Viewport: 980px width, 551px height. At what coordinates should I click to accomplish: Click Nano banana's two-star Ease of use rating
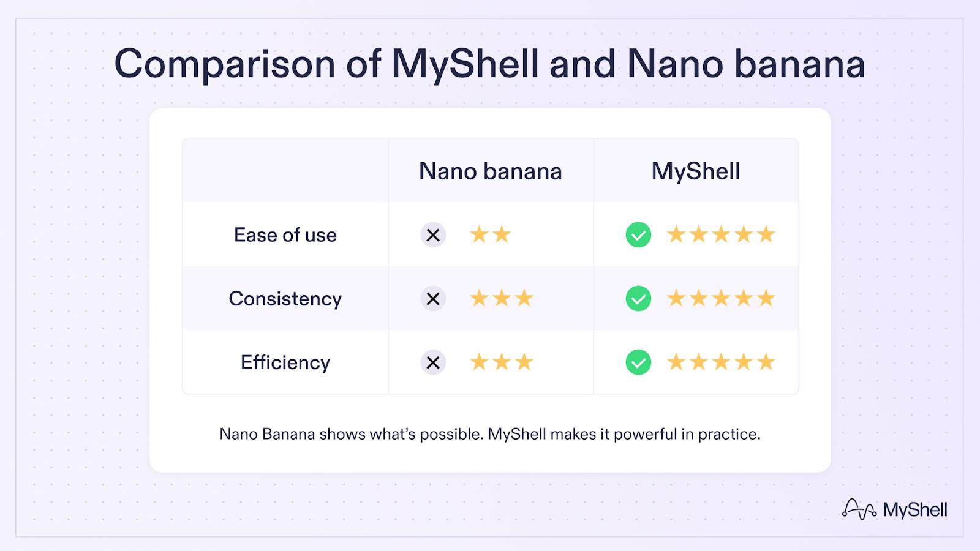[x=490, y=234]
